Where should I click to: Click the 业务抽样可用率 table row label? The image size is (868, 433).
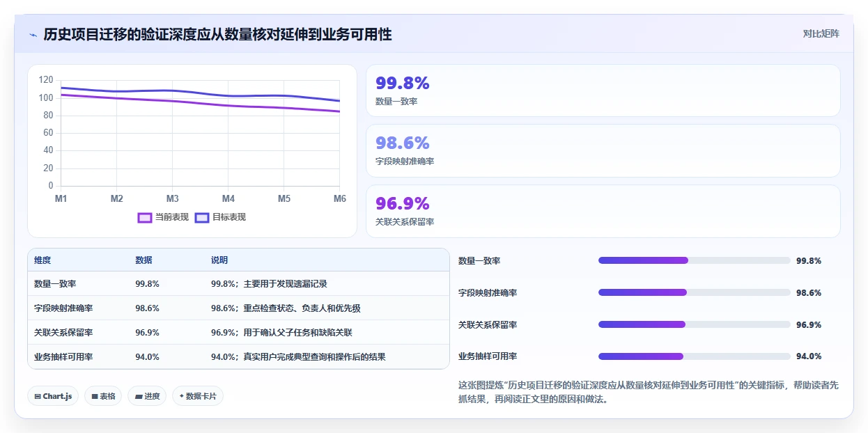click(x=63, y=356)
